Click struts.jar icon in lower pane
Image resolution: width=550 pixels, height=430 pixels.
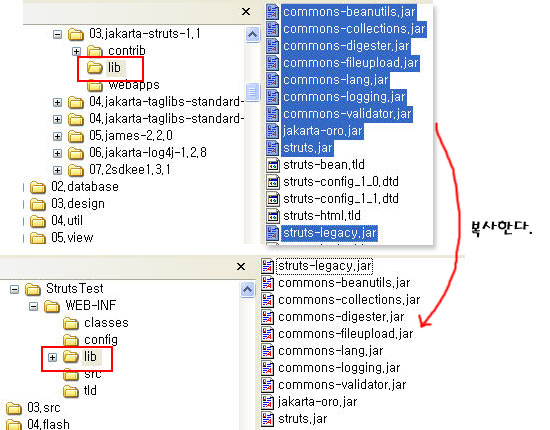267,419
